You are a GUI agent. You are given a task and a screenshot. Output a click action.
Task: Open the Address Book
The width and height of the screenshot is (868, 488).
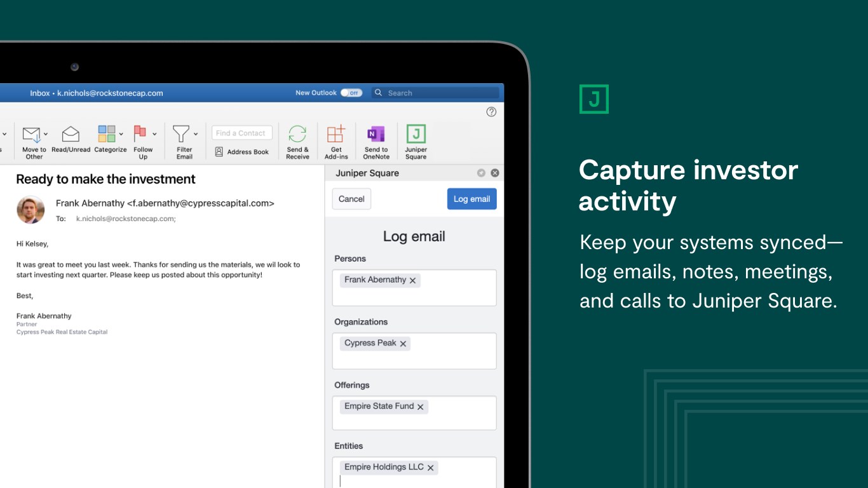242,152
